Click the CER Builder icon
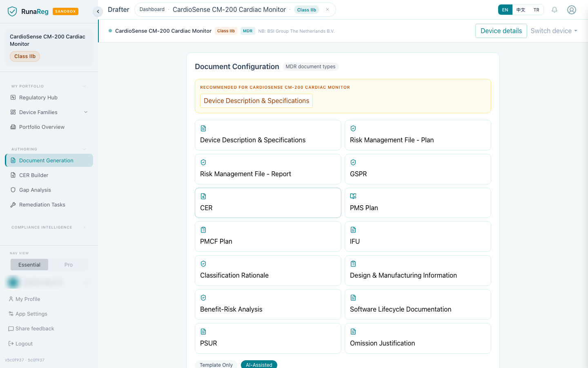Screen dimensions: 588x368 point(13,175)
